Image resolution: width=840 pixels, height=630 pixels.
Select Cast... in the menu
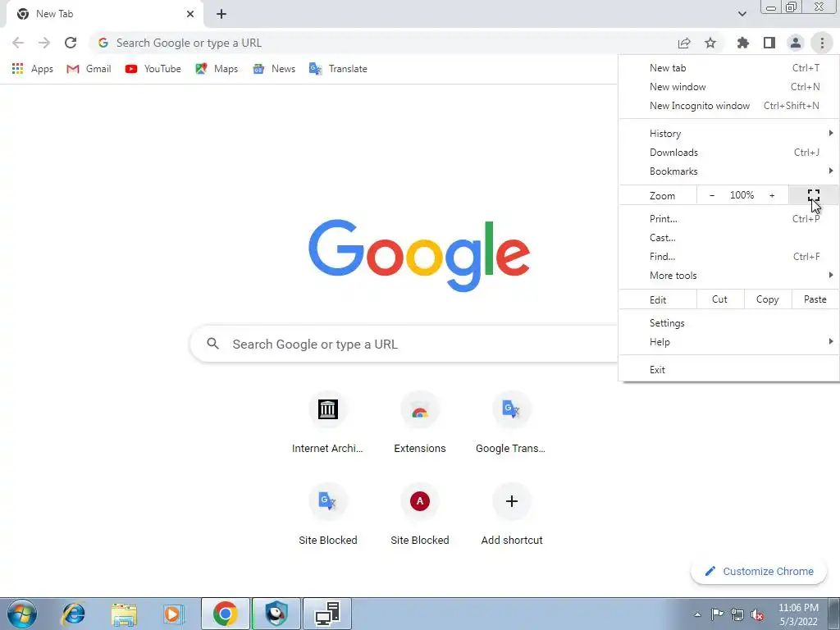(728, 237)
